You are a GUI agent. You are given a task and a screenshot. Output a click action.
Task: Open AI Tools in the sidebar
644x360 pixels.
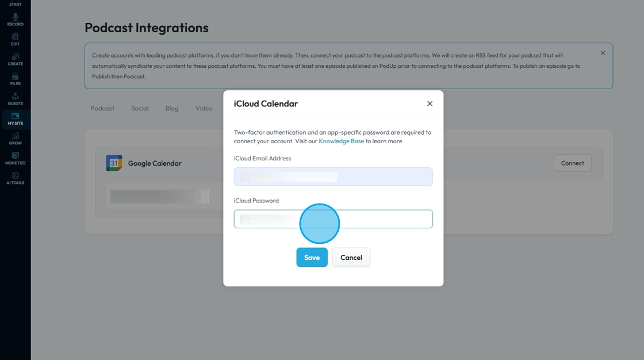point(16,178)
